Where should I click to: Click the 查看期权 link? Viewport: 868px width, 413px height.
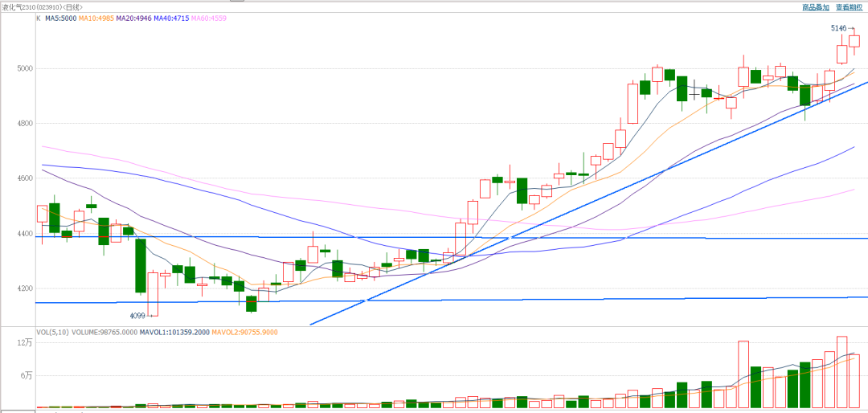[850, 6]
